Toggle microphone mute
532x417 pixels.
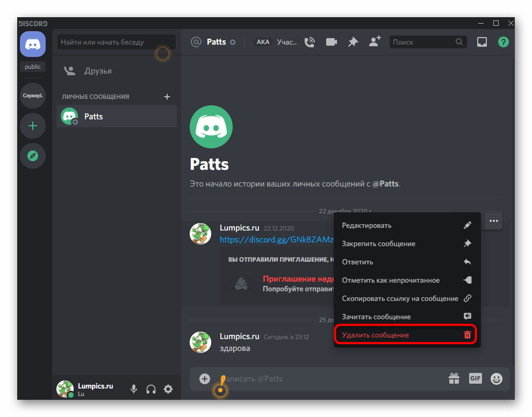[x=134, y=389]
